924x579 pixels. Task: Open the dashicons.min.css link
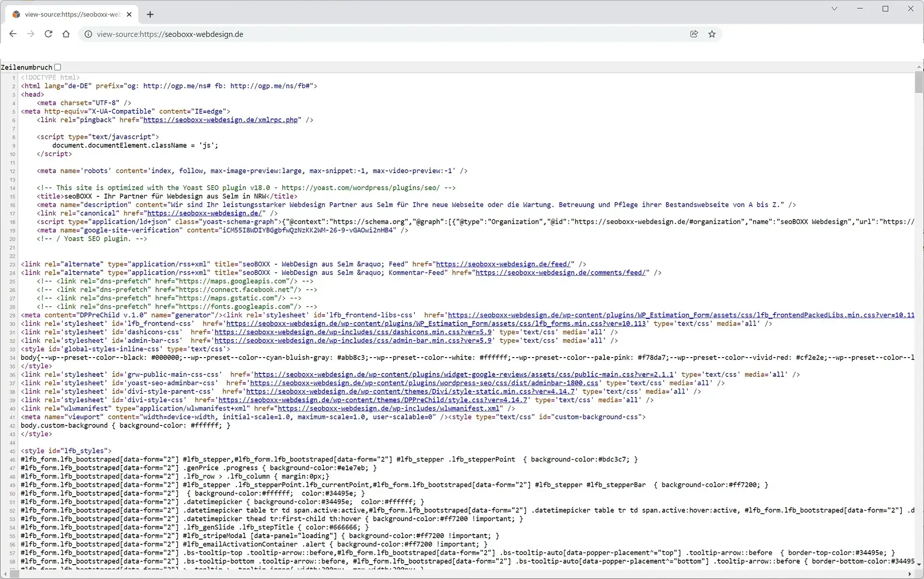point(353,332)
